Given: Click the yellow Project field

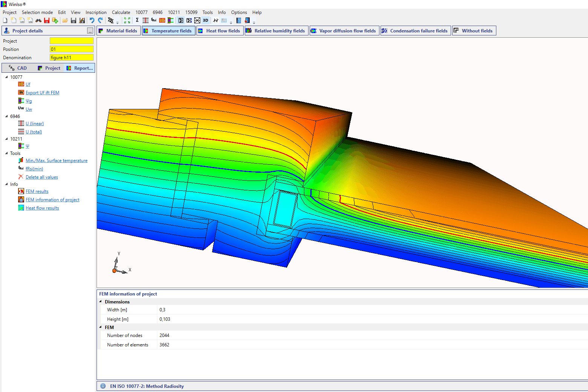Looking at the screenshot, I should tap(71, 41).
